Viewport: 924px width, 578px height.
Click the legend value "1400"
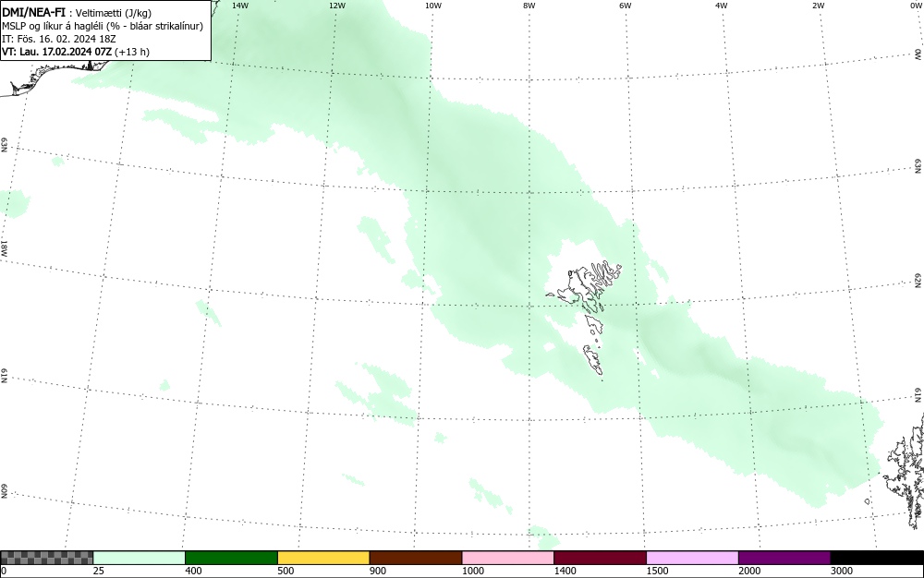(565, 571)
